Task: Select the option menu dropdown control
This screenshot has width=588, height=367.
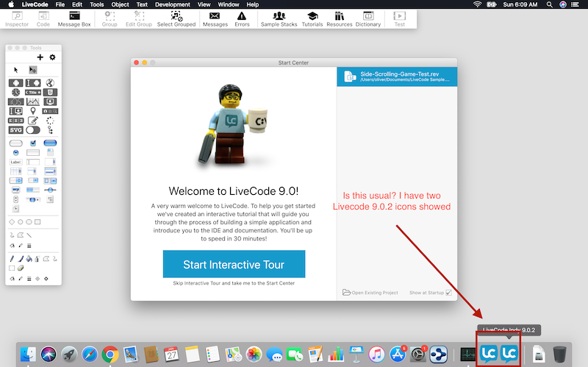Action: (15, 180)
